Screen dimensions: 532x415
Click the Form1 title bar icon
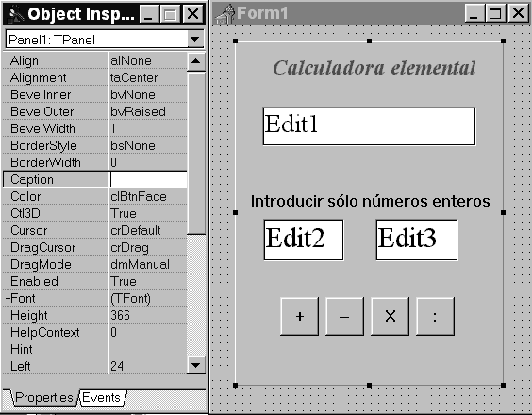pos(225,14)
